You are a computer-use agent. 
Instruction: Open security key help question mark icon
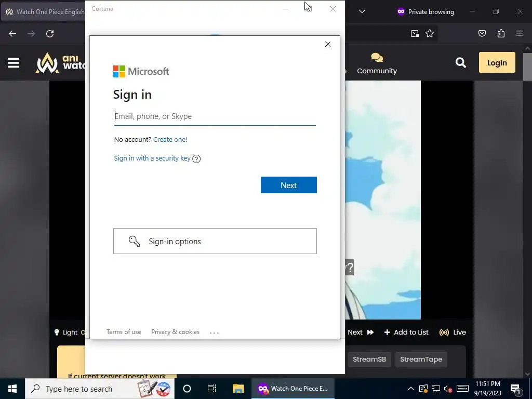pos(196,159)
